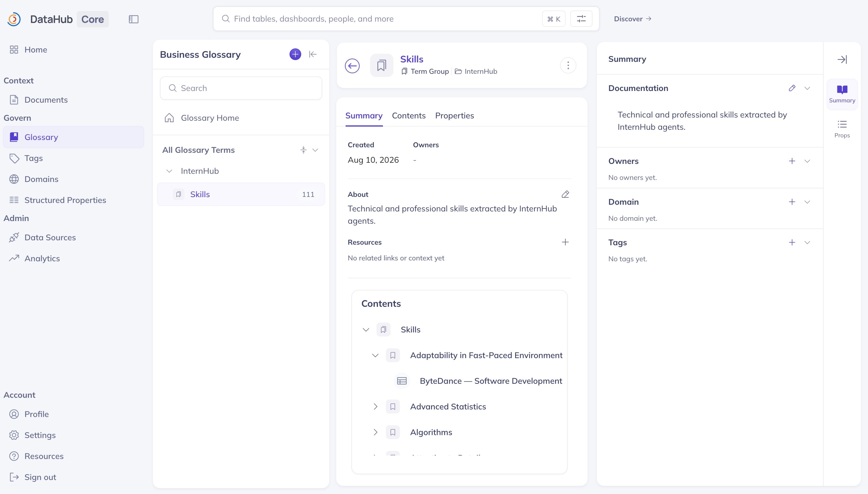This screenshot has width=868, height=494.
Task: Click the Skills title heading
Action: 412,59
